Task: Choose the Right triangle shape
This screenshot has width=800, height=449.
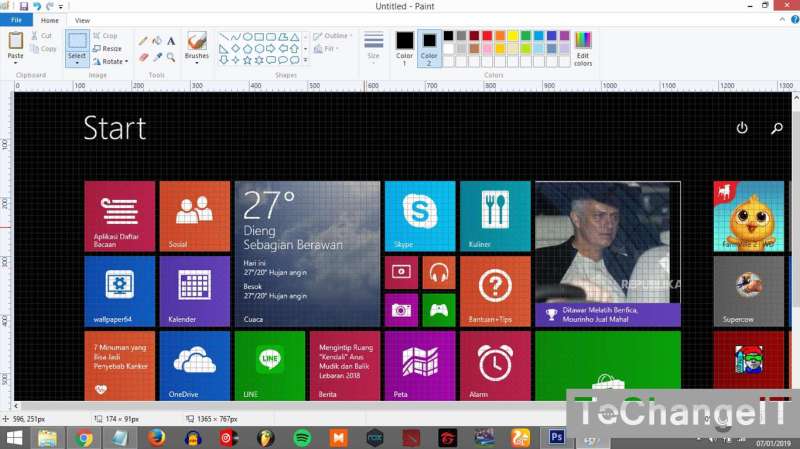Action: [x=224, y=49]
